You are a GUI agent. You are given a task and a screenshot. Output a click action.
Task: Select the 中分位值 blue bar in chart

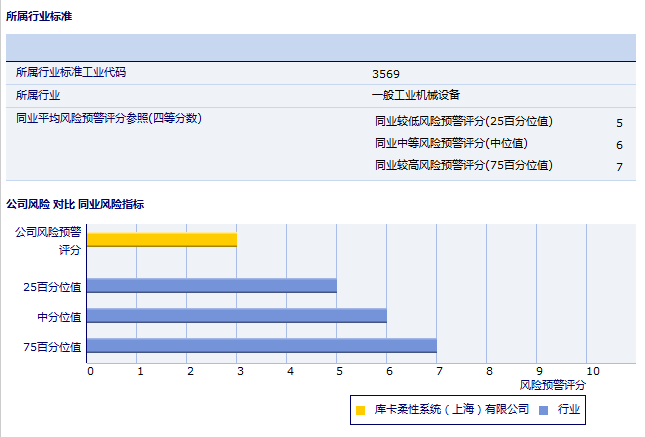[x=237, y=316]
